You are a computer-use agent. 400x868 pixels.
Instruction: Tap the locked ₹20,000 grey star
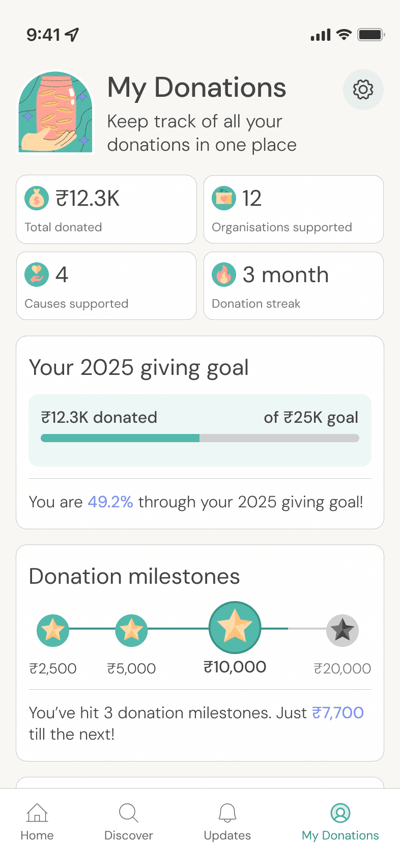pos(342,630)
